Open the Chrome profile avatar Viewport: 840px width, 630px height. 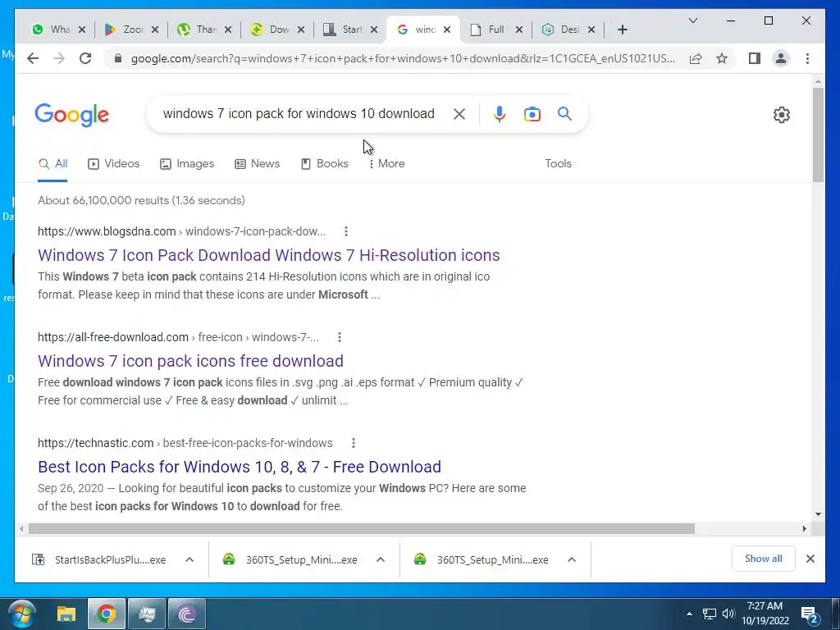(x=781, y=58)
